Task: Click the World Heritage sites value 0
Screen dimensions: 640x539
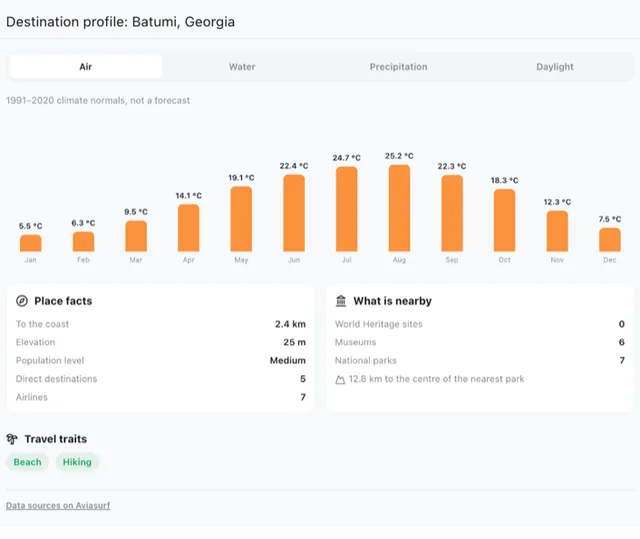Action: click(622, 324)
